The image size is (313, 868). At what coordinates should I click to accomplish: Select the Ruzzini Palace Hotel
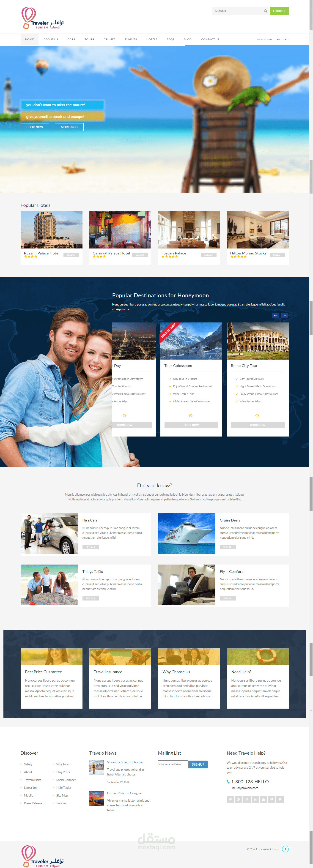click(x=71, y=255)
